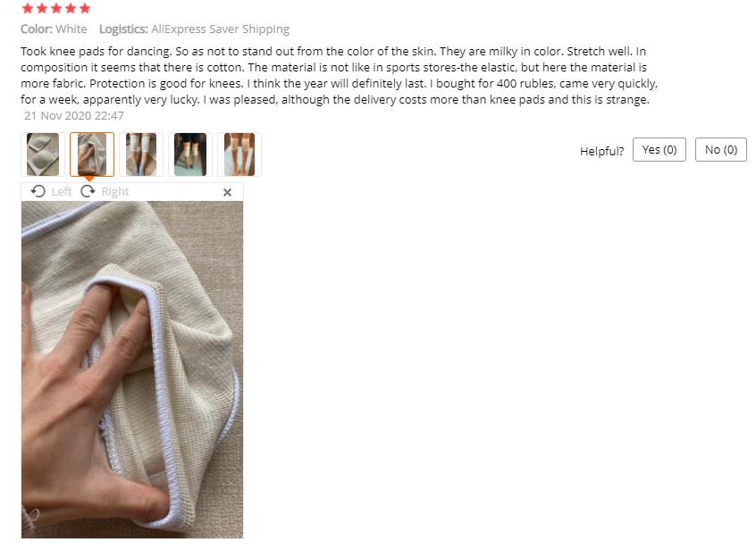Click the Color: White label

(x=54, y=29)
